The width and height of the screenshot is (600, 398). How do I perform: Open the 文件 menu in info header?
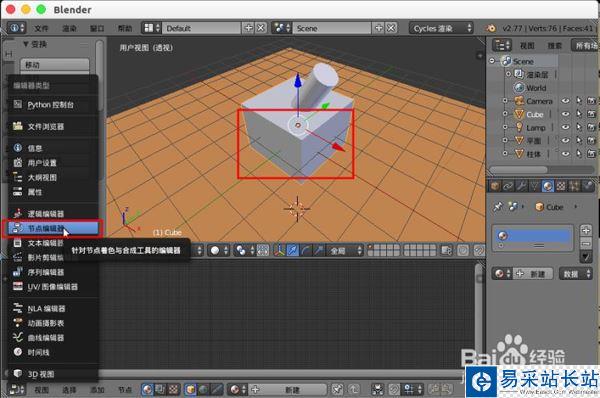click(41, 28)
